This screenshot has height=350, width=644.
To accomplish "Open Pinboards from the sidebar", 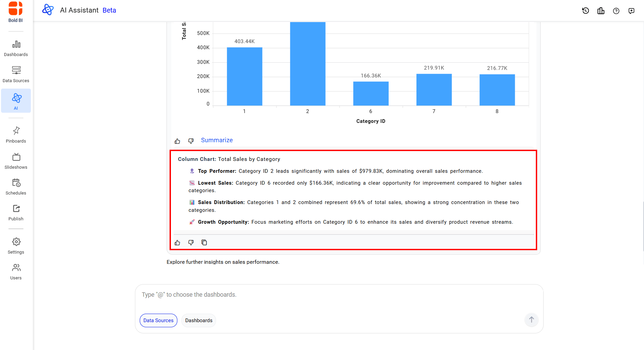I will coord(16,135).
